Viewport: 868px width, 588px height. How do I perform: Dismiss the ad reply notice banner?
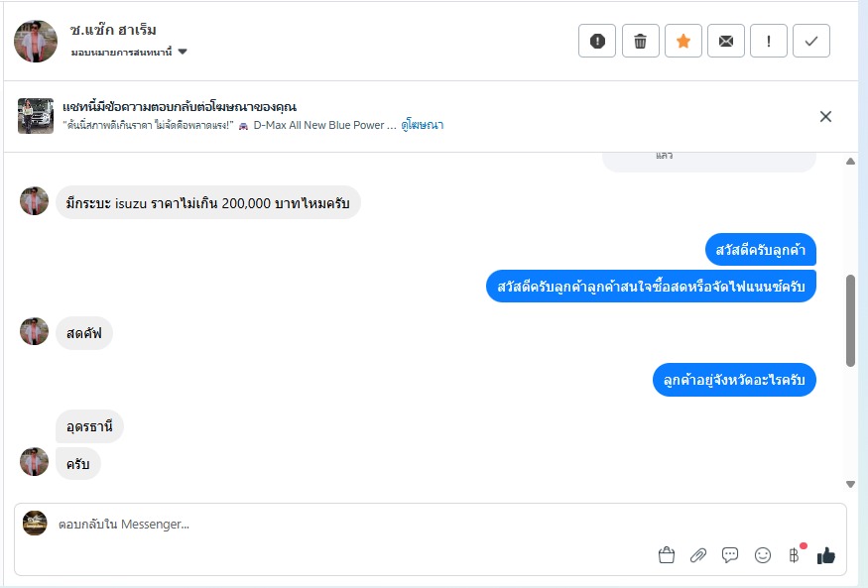(825, 116)
